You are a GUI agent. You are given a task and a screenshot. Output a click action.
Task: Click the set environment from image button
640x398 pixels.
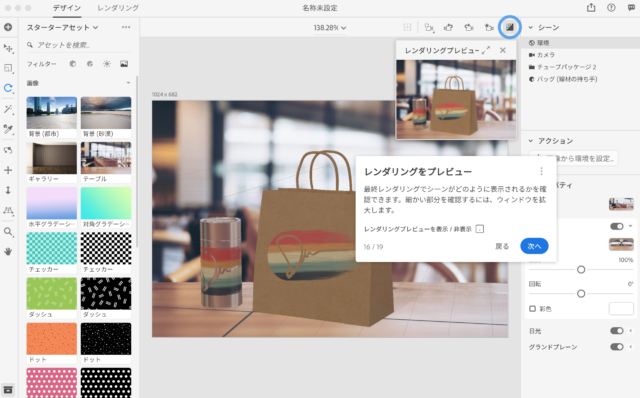pyautogui.click(x=573, y=158)
